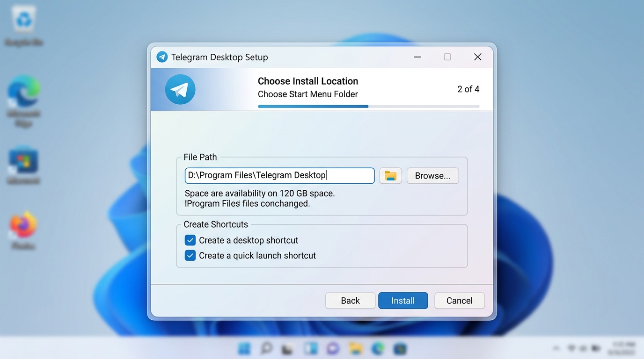This screenshot has width=644, height=359.
Task: Click the large Telegram paper-plane logo
Action: point(180,89)
